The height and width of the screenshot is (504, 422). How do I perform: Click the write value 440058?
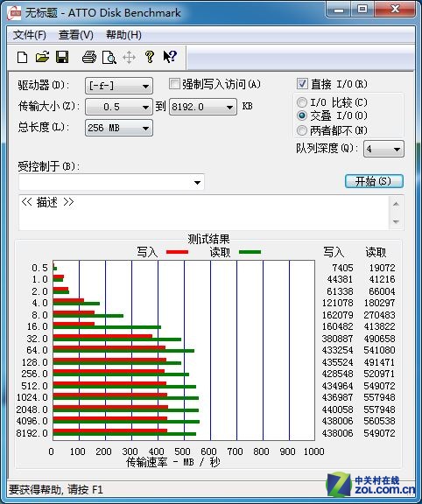tap(337, 409)
